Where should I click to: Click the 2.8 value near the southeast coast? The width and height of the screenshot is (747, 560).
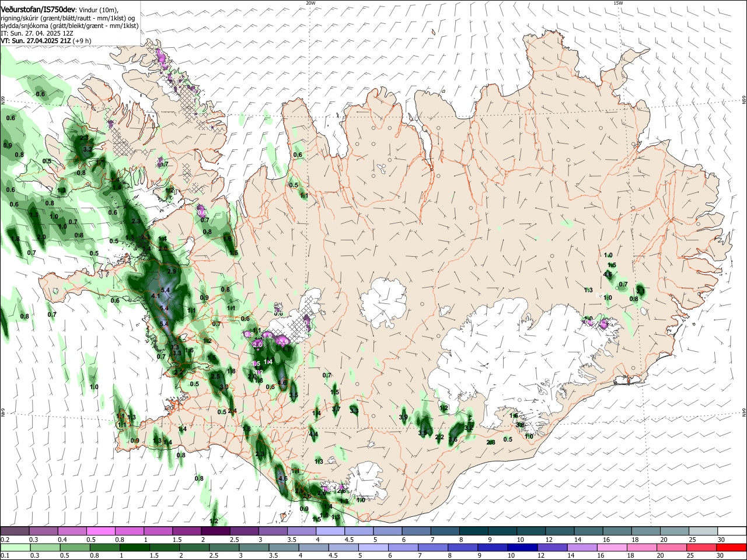coord(491,443)
